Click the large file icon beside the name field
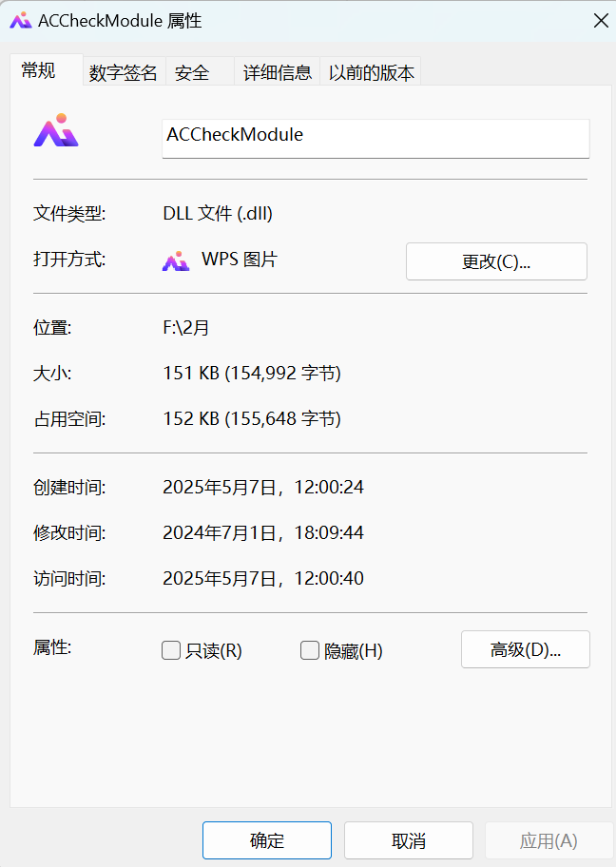This screenshot has height=867, width=616. pyautogui.click(x=56, y=130)
